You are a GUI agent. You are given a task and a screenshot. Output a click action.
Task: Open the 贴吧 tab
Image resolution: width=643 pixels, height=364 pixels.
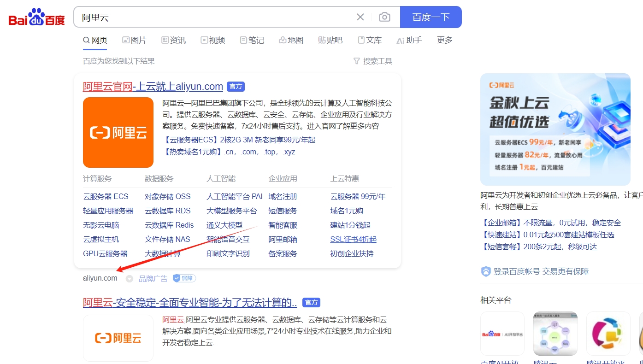330,40
